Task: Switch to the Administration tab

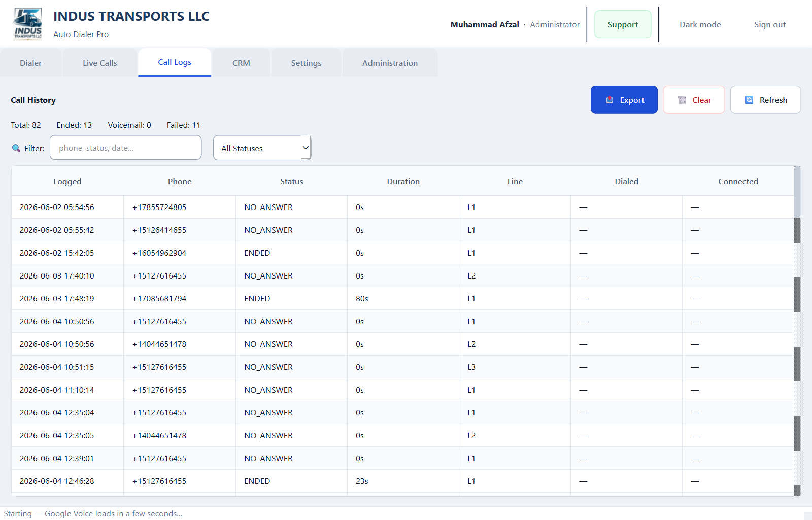Action: coord(390,63)
